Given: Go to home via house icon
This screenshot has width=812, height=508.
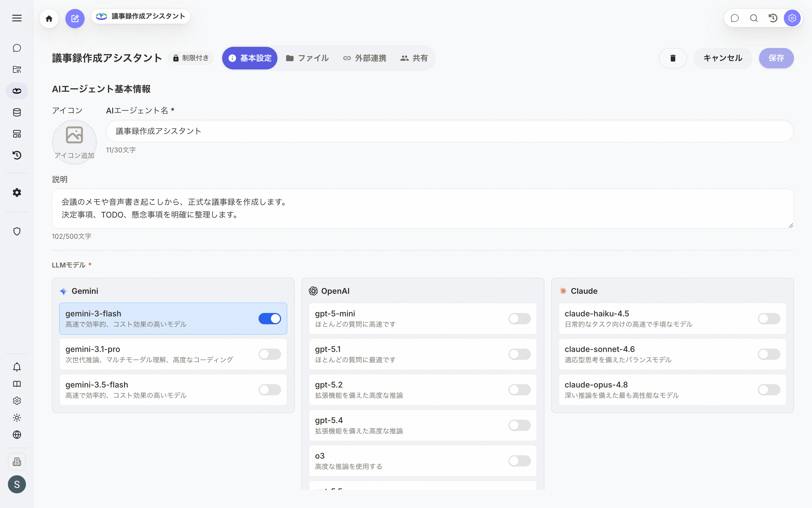Looking at the screenshot, I should coord(49,18).
